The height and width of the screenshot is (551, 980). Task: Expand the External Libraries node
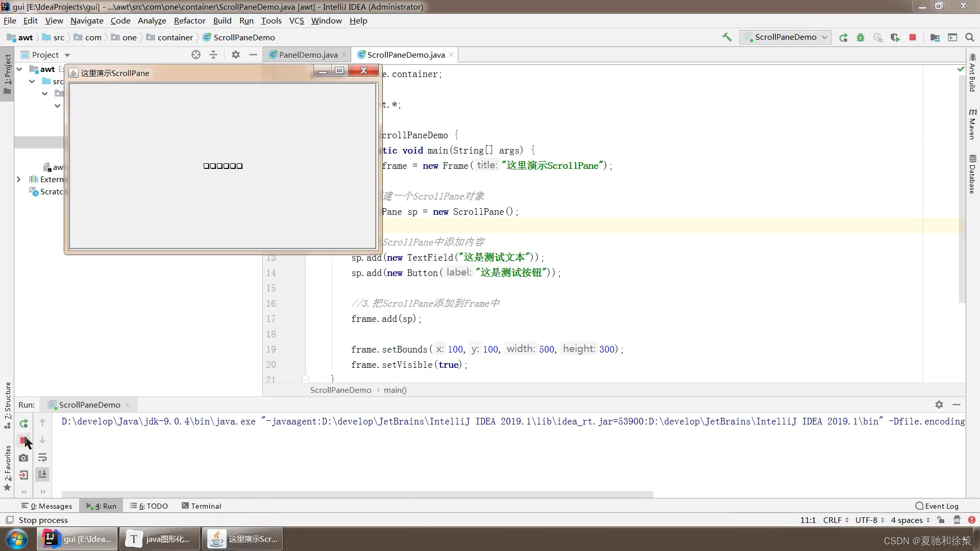pos(19,179)
